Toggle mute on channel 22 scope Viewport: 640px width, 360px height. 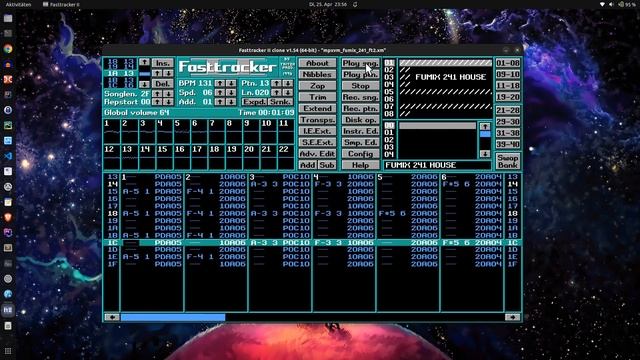(286, 157)
